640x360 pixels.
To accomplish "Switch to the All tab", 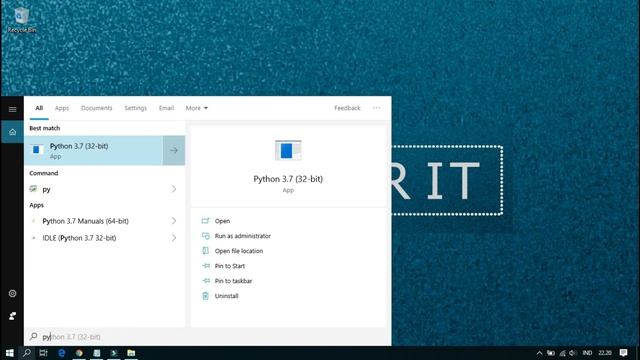I will pos(39,108).
